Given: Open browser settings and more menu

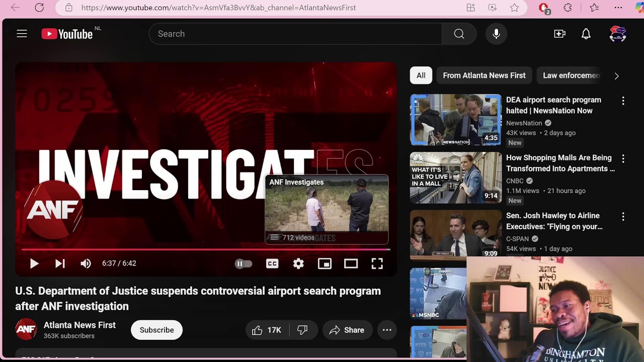Looking at the screenshot, I should coord(618,8).
